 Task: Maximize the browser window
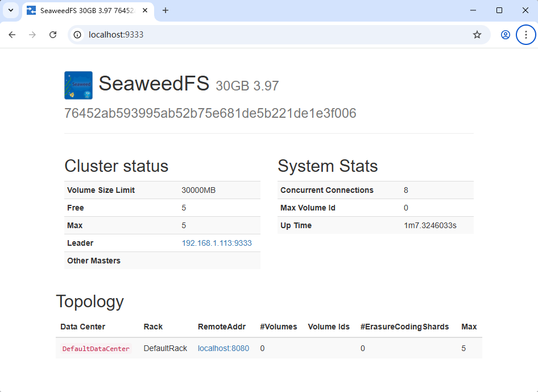(499, 10)
